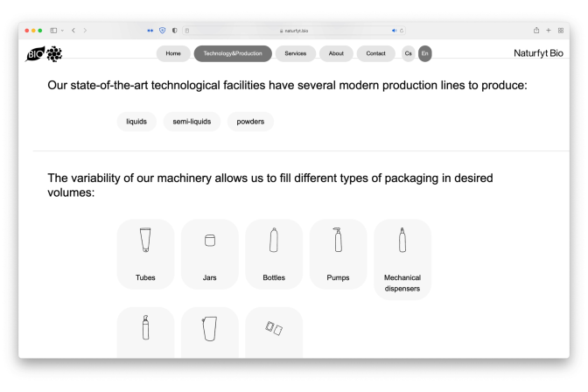Switch language to Cs

(409, 53)
